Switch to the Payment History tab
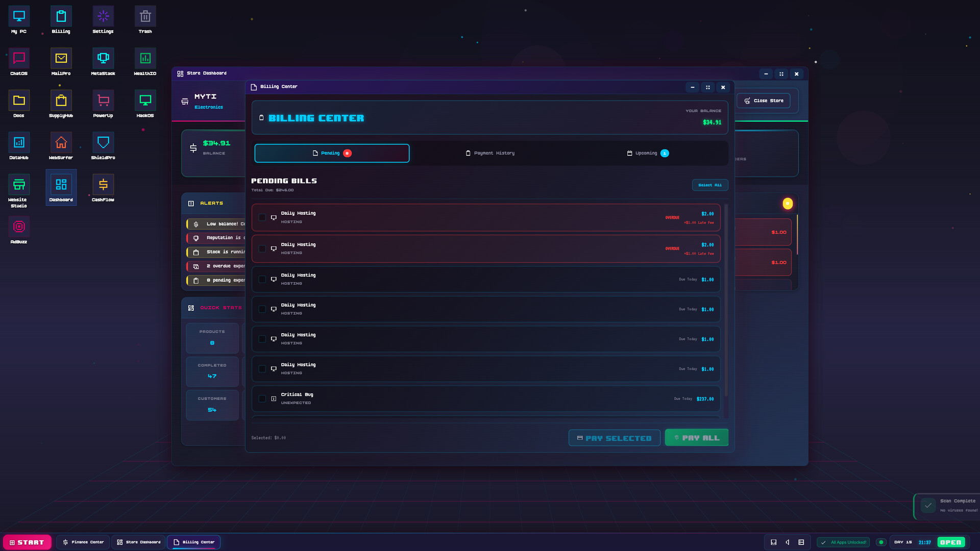 pyautogui.click(x=489, y=153)
